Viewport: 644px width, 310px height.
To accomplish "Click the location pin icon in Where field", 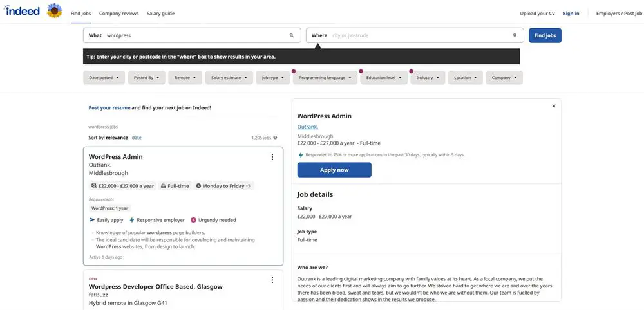I will 515,35.
